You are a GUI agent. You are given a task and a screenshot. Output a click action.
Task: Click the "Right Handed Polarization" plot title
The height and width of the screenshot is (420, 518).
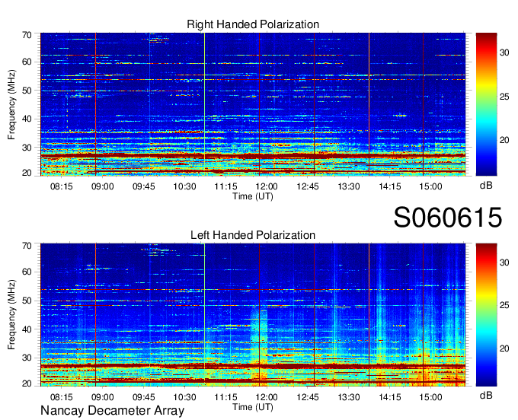pyautogui.click(x=253, y=24)
